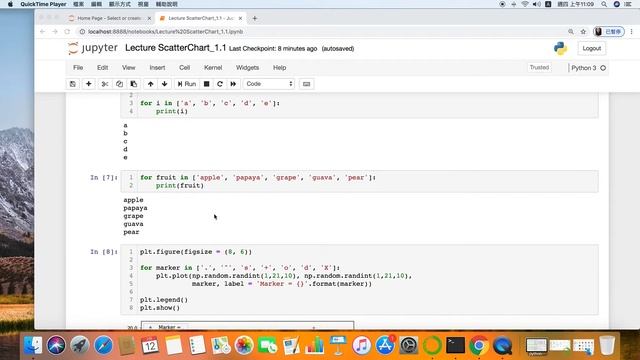Select the In [8] cell prompt
Viewport: 640px width, 360px height.
coord(104,252)
